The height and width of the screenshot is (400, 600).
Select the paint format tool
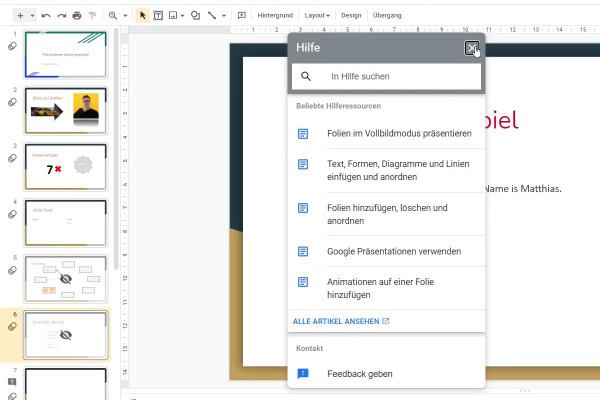point(92,16)
